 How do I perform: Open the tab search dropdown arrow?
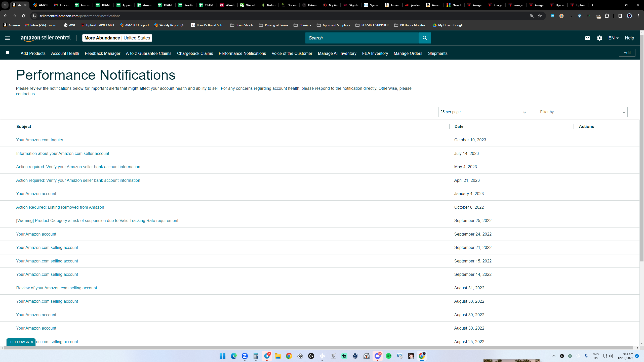pos(5,5)
